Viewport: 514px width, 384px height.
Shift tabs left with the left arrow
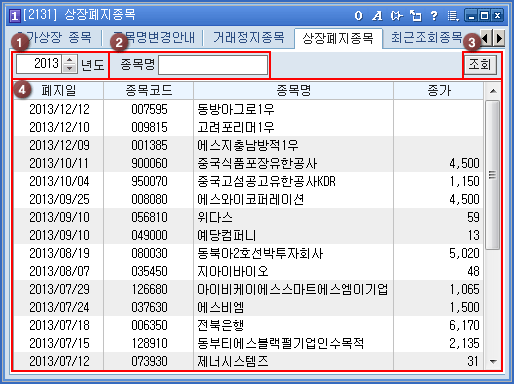point(485,38)
